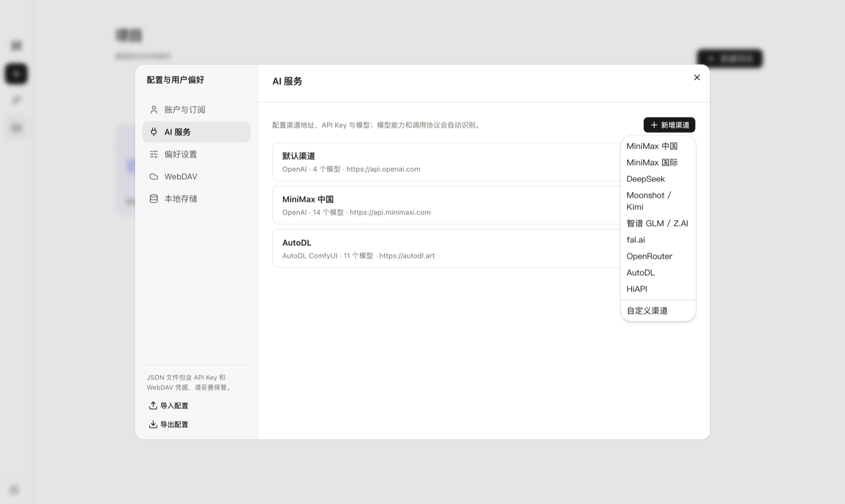Choose OpenRouter from the preset list
The height and width of the screenshot is (504, 845).
[658, 256]
